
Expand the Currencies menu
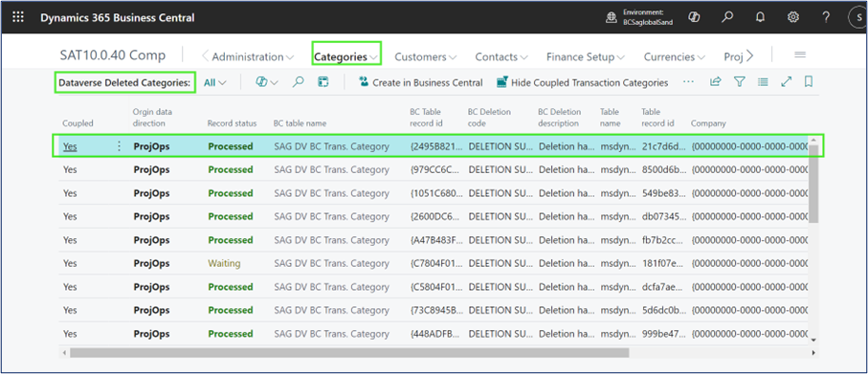click(675, 56)
